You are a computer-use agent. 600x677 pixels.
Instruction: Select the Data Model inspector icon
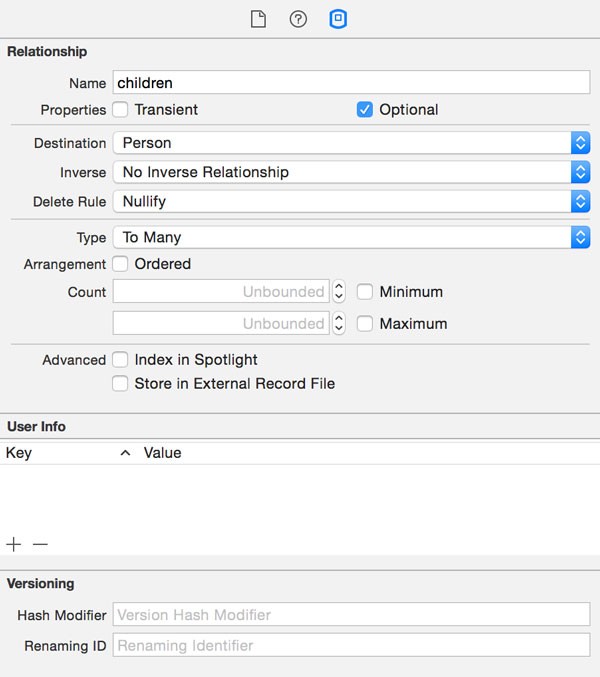pyautogui.click(x=338, y=19)
